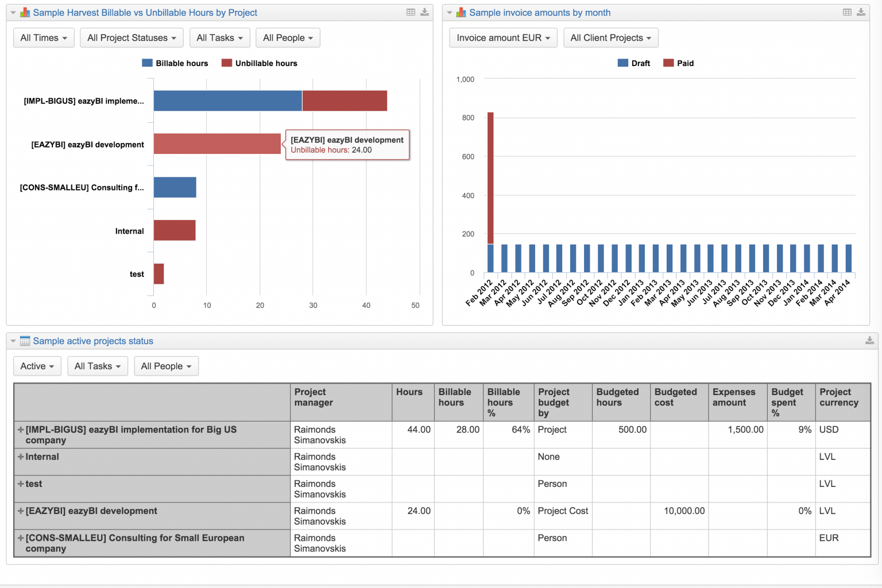Open the Active projects filter dropdown
882x588 pixels.
[37, 366]
